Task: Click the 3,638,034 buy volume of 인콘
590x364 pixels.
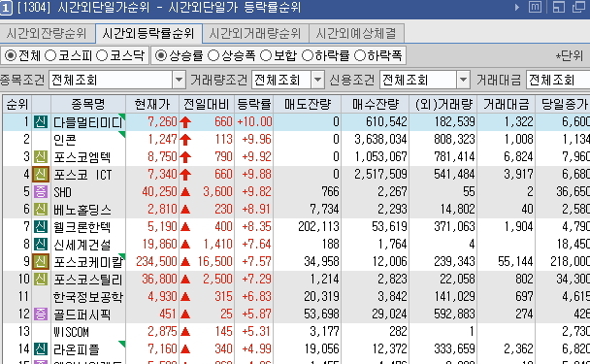Action: click(x=380, y=140)
